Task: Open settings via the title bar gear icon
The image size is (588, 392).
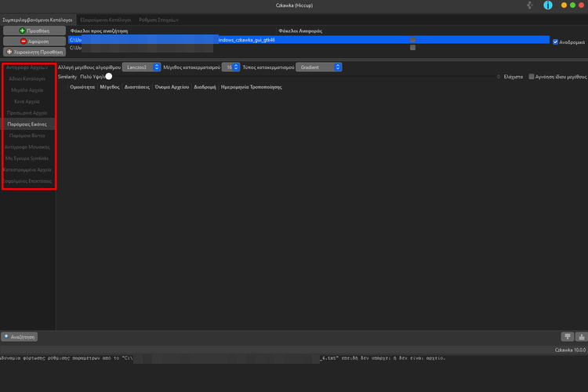Action: point(532,5)
